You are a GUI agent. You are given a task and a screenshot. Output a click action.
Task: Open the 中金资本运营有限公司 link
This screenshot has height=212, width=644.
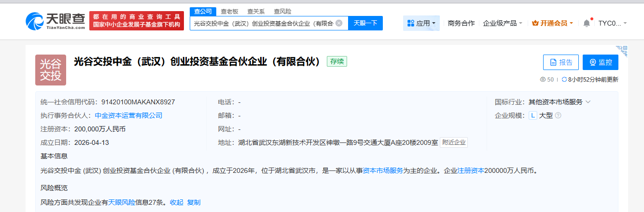(x=128, y=115)
